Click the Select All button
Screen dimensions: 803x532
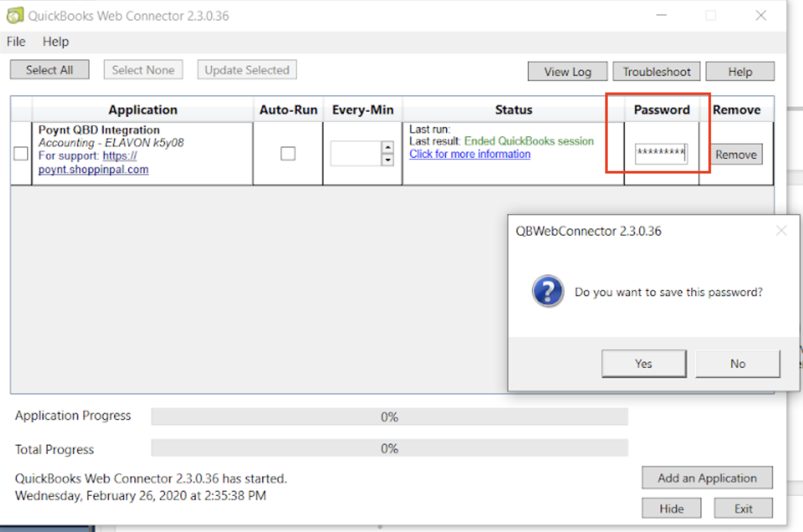tap(50, 70)
